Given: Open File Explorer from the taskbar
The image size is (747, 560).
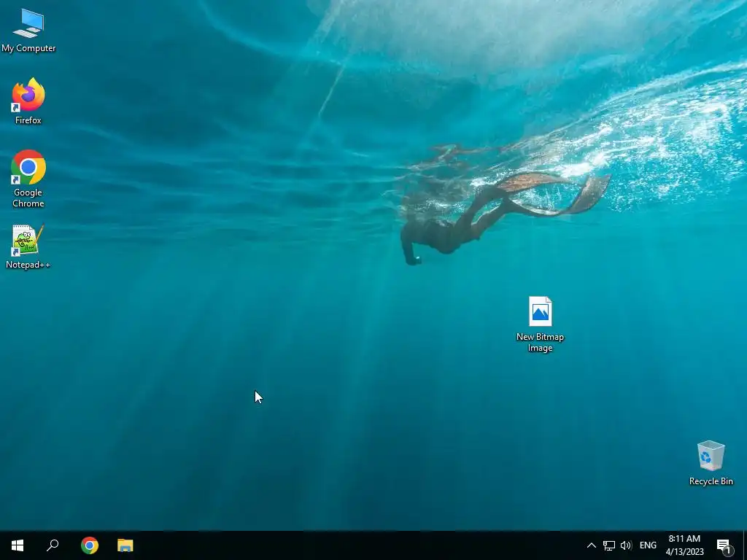Looking at the screenshot, I should click(x=125, y=545).
